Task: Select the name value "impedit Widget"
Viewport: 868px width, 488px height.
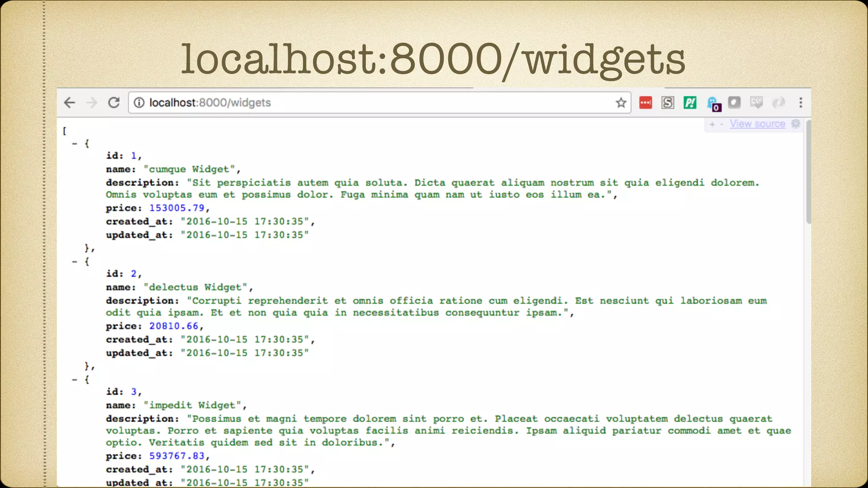Action: click(x=192, y=405)
